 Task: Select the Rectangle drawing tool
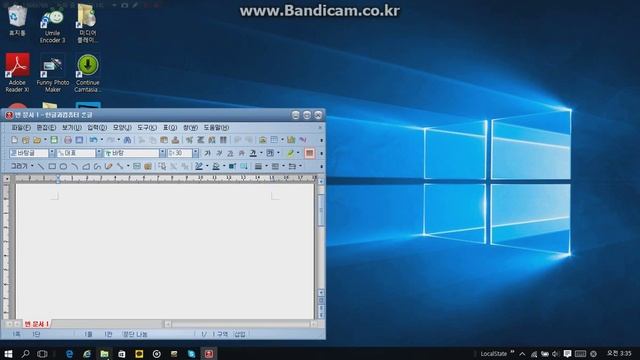[52, 166]
